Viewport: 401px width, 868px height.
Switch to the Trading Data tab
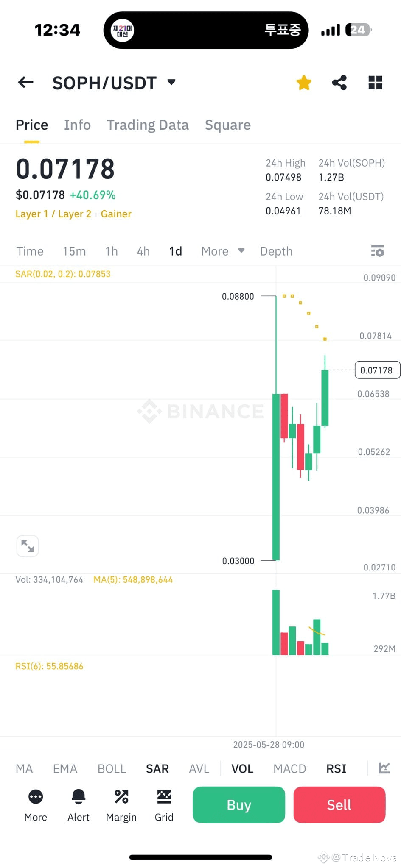[x=148, y=125]
